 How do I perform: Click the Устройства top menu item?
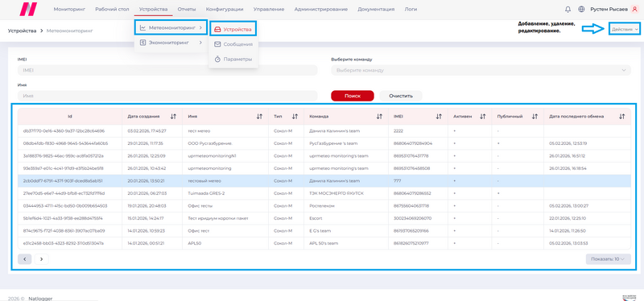pos(153,9)
